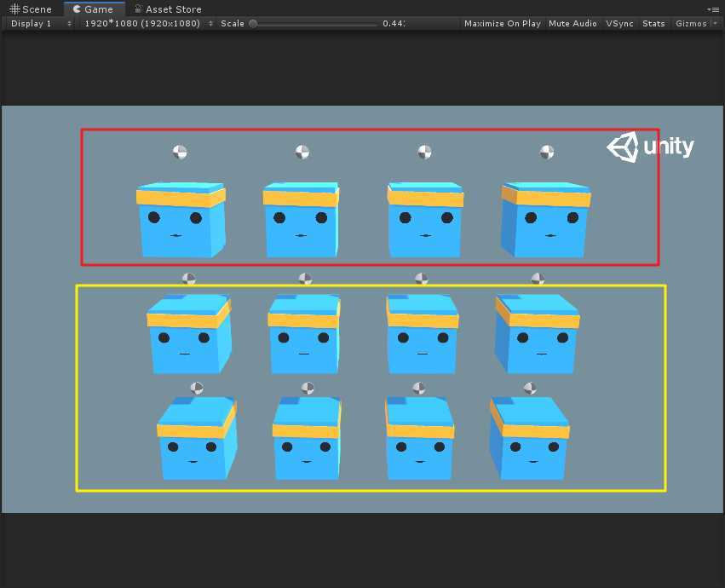725x588 pixels.
Task: Open the 1920*1080 resolution dropdown
Action: [148, 24]
